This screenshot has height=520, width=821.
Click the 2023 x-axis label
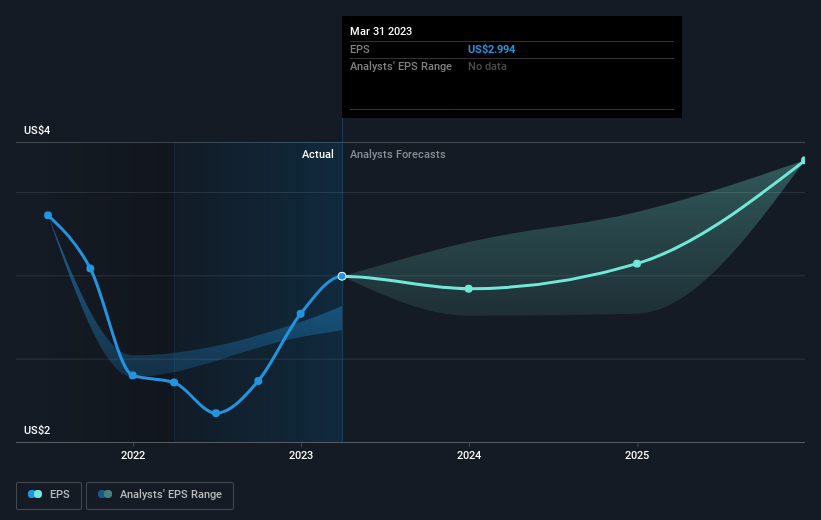301,455
